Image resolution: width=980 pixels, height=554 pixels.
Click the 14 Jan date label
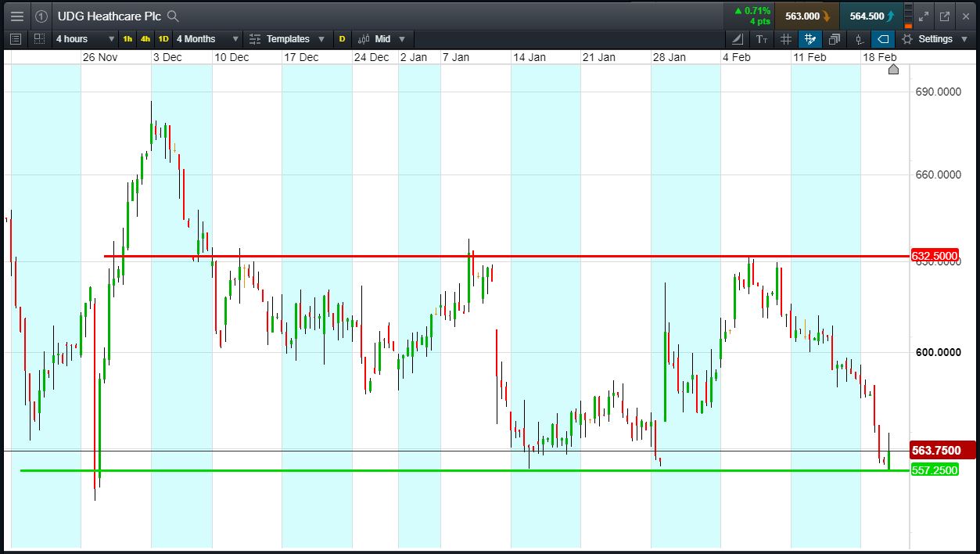[x=529, y=57]
